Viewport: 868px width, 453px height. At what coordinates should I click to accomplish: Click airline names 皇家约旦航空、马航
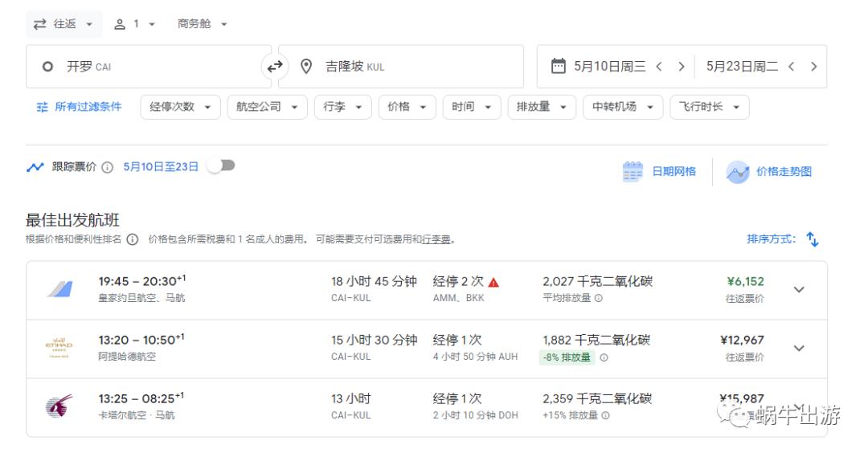tap(141, 298)
